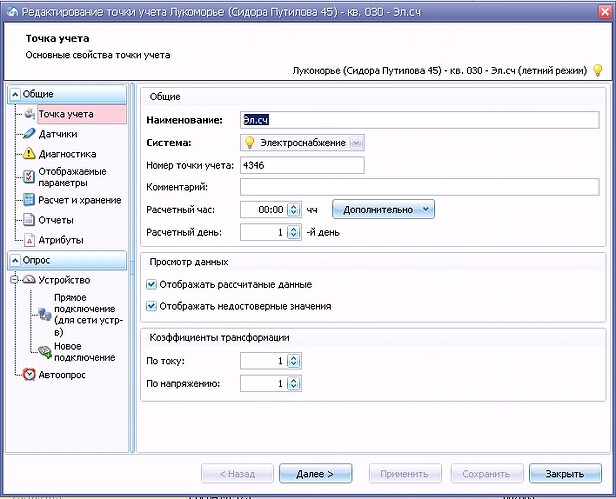Select Прямое подключение tree item
The width and height of the screenshot is (616, 499).
click(88, 314)
